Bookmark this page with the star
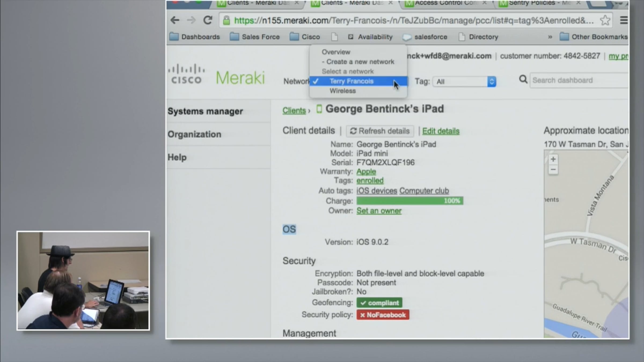 (x=605, y=20)
